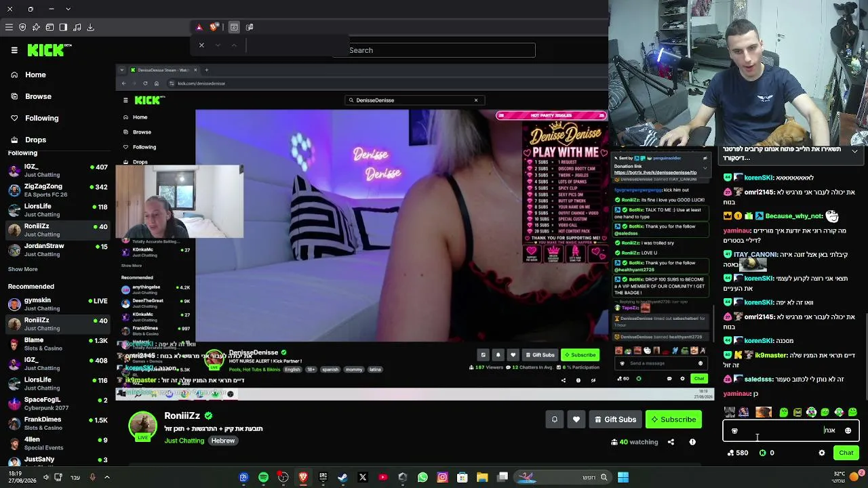Open WhatsApp from taskbar
The image size is (868, 488).
pos(422,478)
